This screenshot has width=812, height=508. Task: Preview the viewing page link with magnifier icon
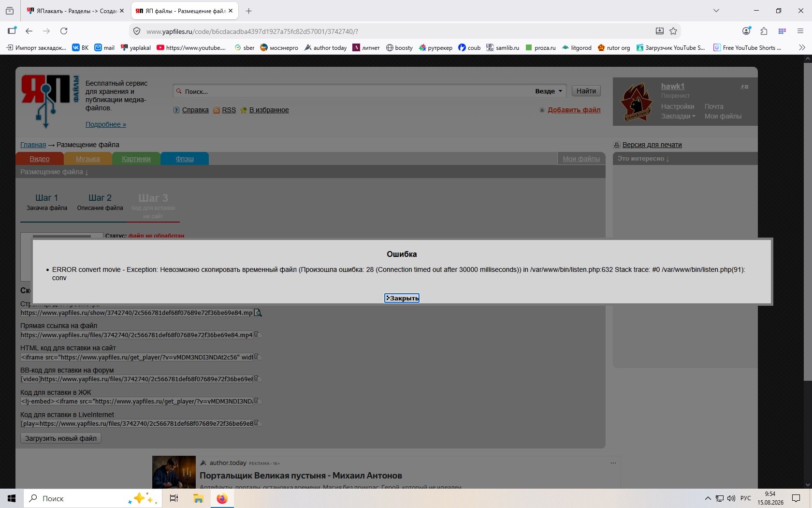pos(258,313)
